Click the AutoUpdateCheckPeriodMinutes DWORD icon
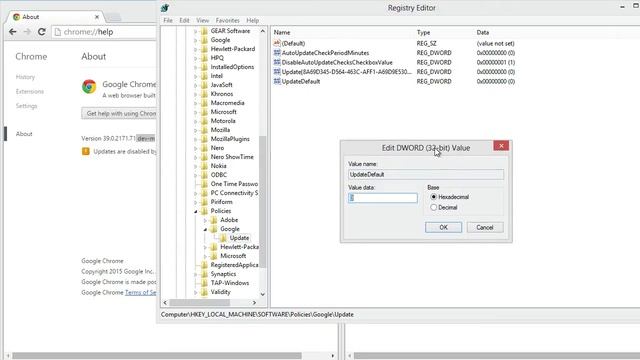This screenshot has width=640, height=360. (277, 53)
